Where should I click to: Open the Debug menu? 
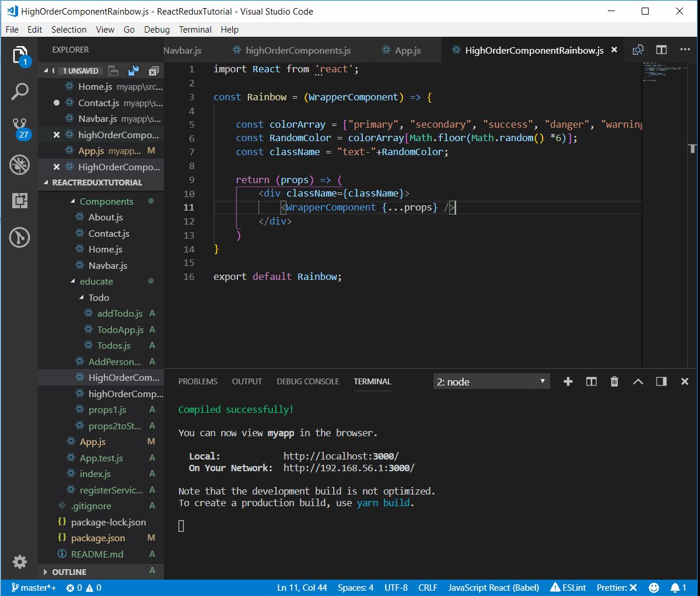point(157,29)
